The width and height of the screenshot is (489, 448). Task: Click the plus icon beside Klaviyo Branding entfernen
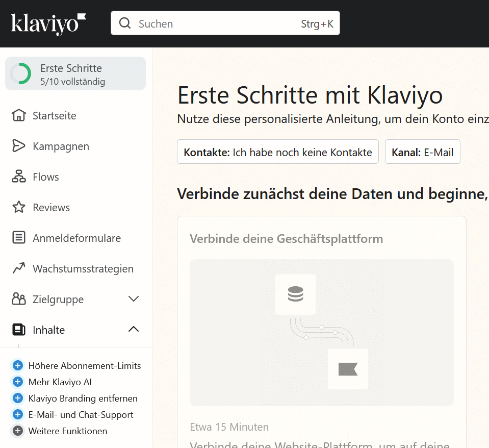tap(18, 398)
